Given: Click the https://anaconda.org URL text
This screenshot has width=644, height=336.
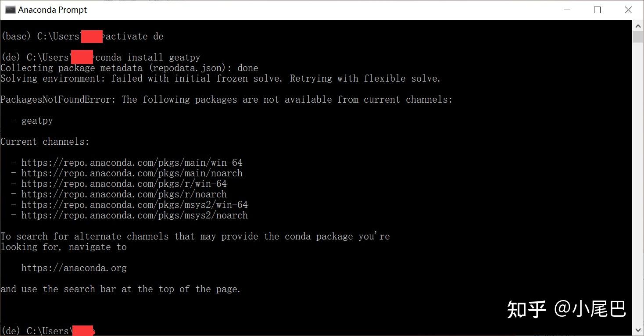Looking at the screenshot, I should click(74, 268).
